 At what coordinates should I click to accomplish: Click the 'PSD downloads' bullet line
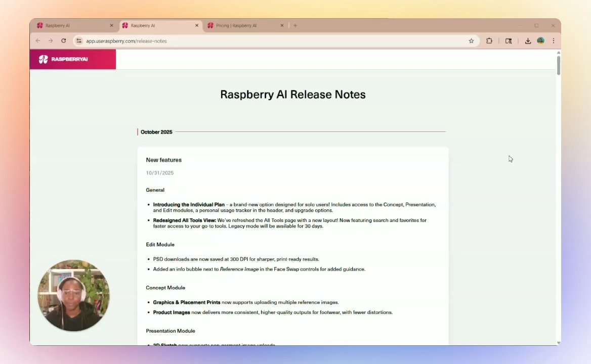236,259
